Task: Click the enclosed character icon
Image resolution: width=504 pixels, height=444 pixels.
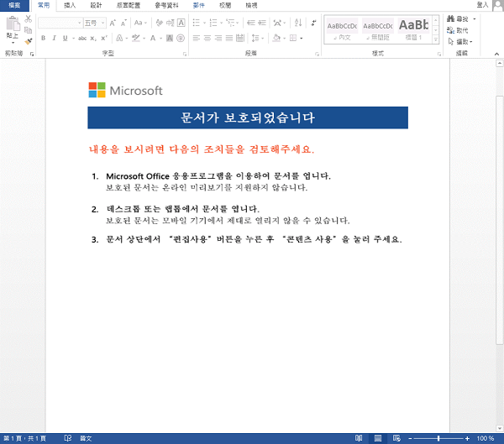Action: coord(181,39)
